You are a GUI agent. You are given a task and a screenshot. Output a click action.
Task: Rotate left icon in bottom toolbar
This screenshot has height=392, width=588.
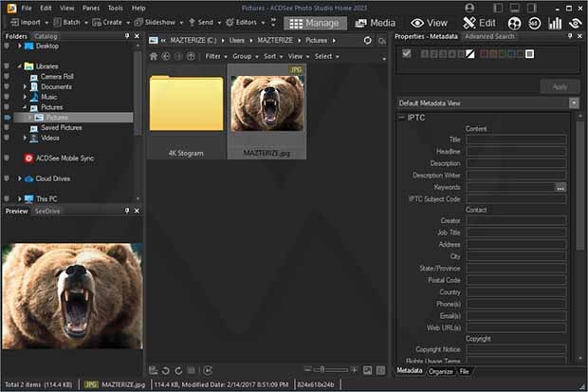tap(166, 370)
